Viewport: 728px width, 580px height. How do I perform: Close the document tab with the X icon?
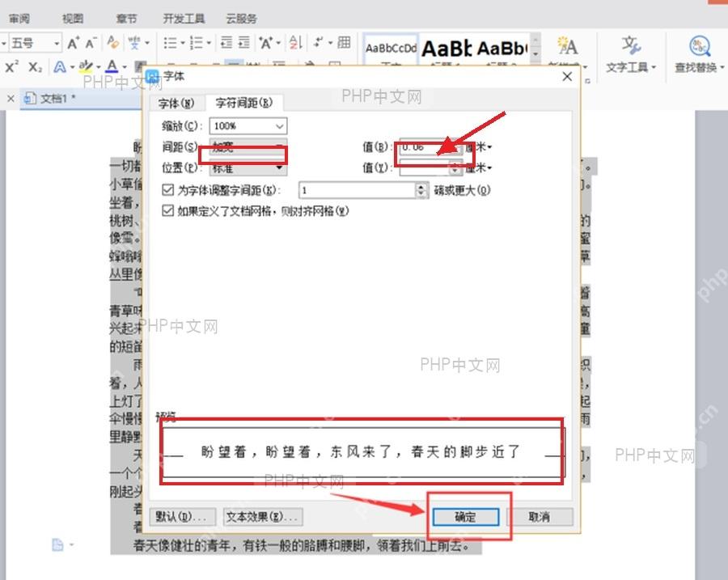(11, 99)
